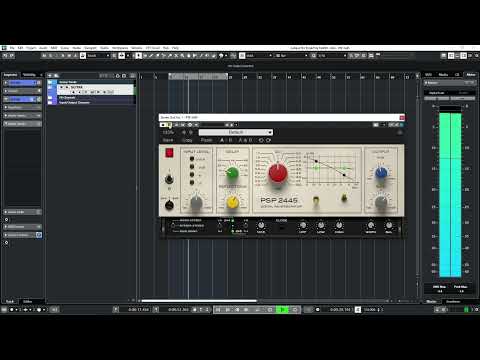Click the left bottom black knob in plugin
Image resolution: width=480 pixels, height=360 pixels.
[261, 226]
